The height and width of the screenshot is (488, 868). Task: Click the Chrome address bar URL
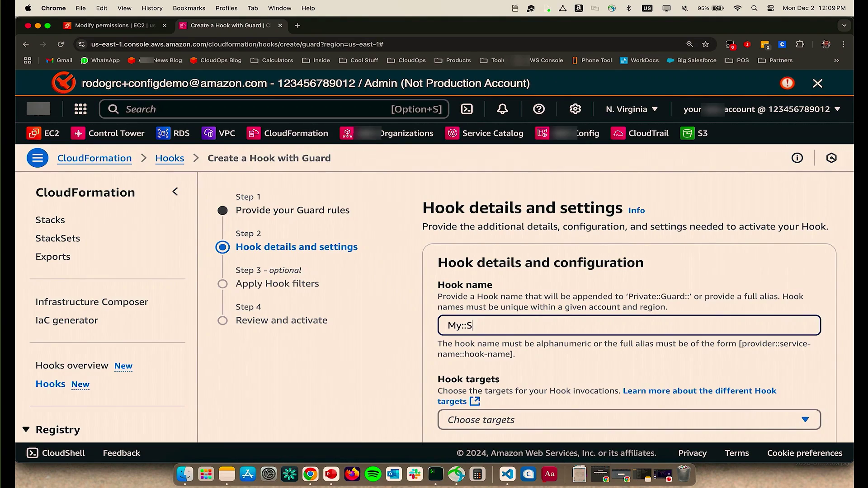237,44
